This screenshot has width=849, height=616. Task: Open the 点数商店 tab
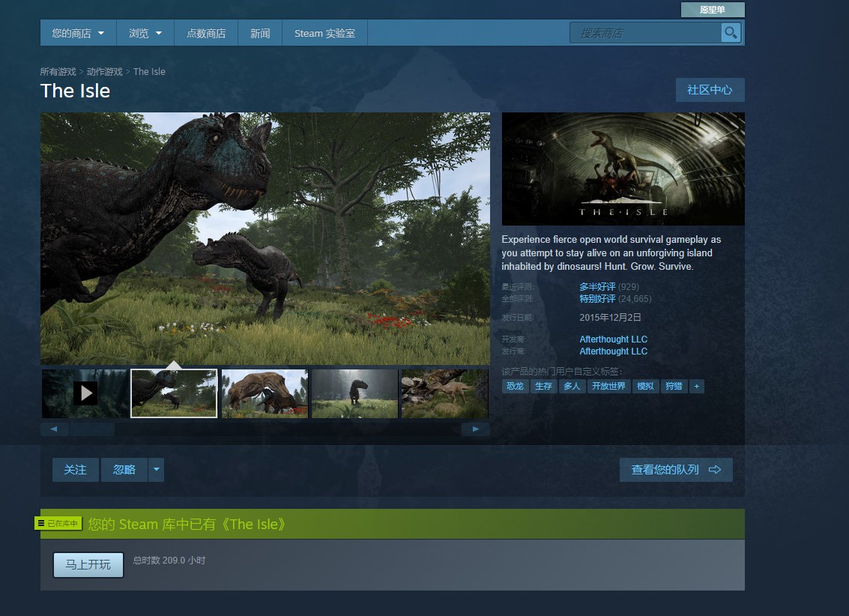(x=206, y=33)
